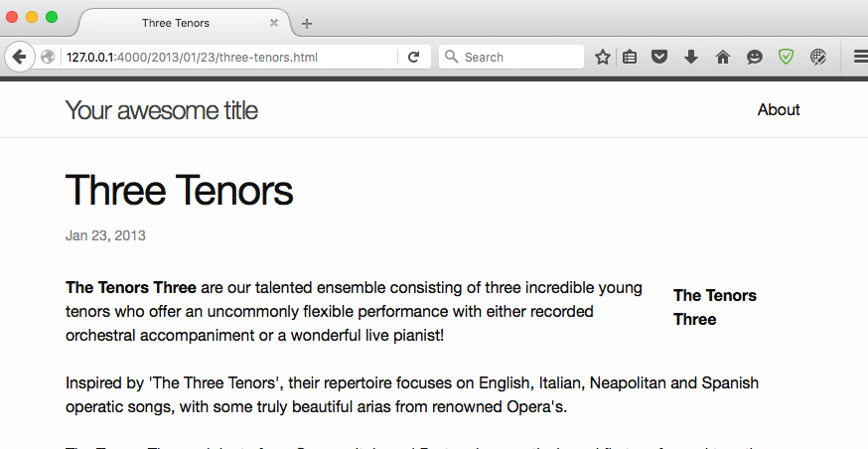Click the green shield extension icon

point(787,57)
